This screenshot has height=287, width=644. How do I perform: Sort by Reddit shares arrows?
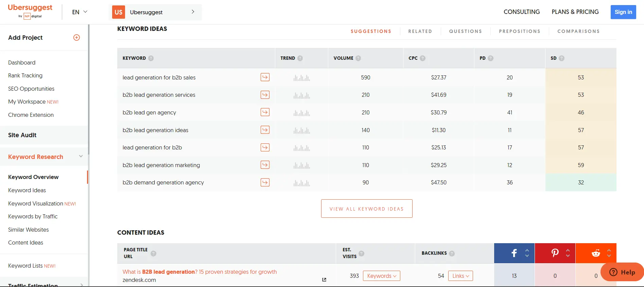click(x=609, y=253)
